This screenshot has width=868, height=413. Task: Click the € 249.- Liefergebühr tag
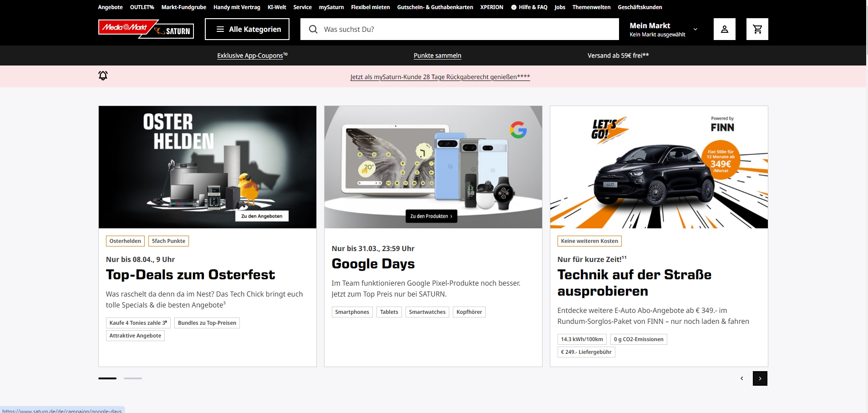pyautogui.click(x=586, y=352)
